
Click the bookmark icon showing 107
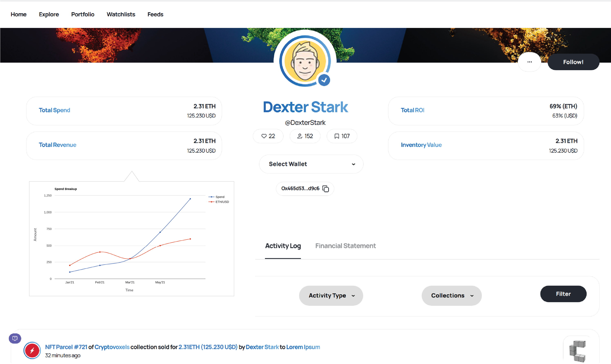pos(337,136)
